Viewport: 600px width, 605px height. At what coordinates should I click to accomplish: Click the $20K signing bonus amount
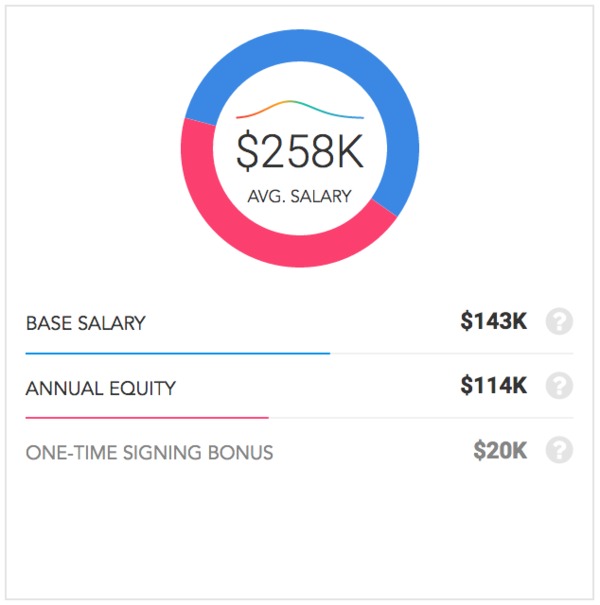[500, 450]
